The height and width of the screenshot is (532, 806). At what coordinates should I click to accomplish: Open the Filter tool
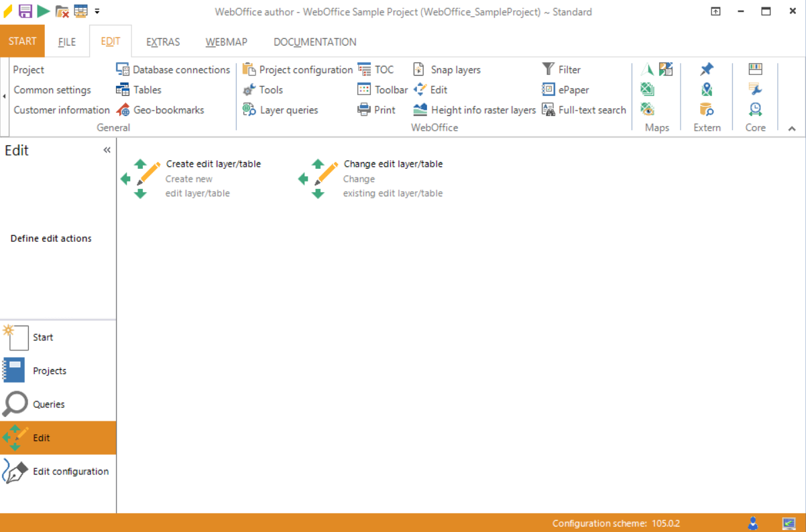(567, 69)
